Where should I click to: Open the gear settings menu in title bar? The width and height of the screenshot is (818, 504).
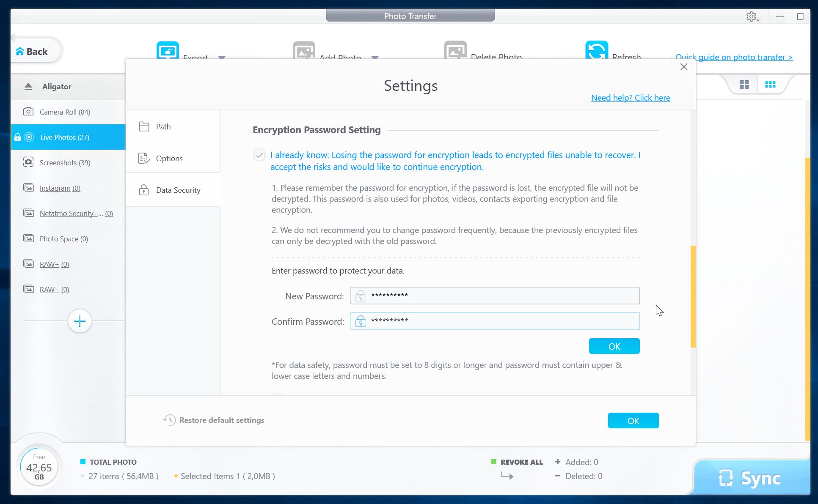point(752,16)
